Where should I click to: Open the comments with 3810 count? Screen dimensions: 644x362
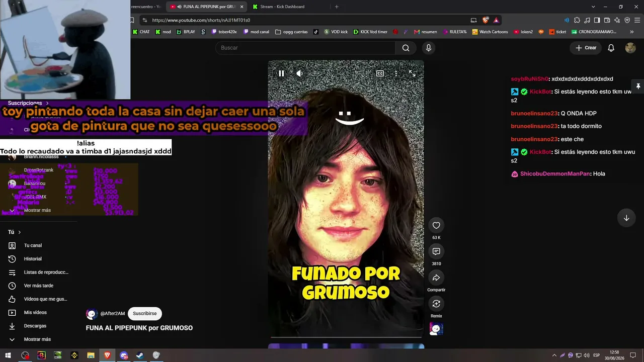coord(436,251)
